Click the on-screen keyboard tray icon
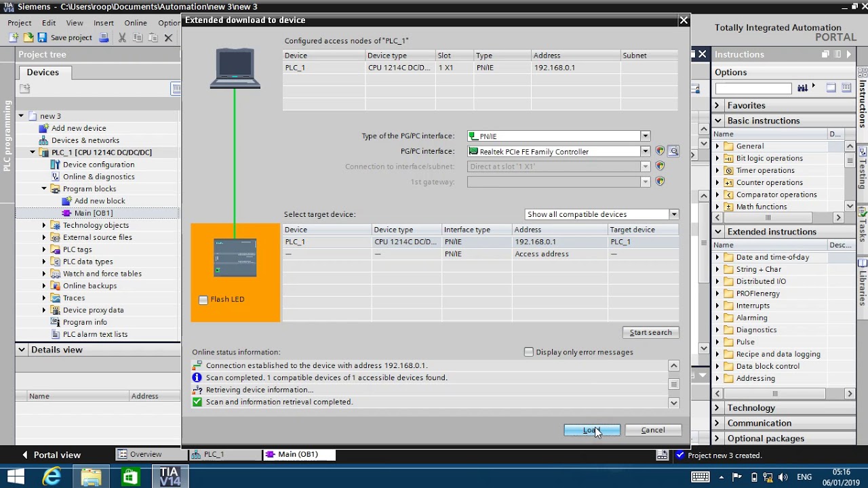This screenshot has height=488, width=868. coord(700,477)
